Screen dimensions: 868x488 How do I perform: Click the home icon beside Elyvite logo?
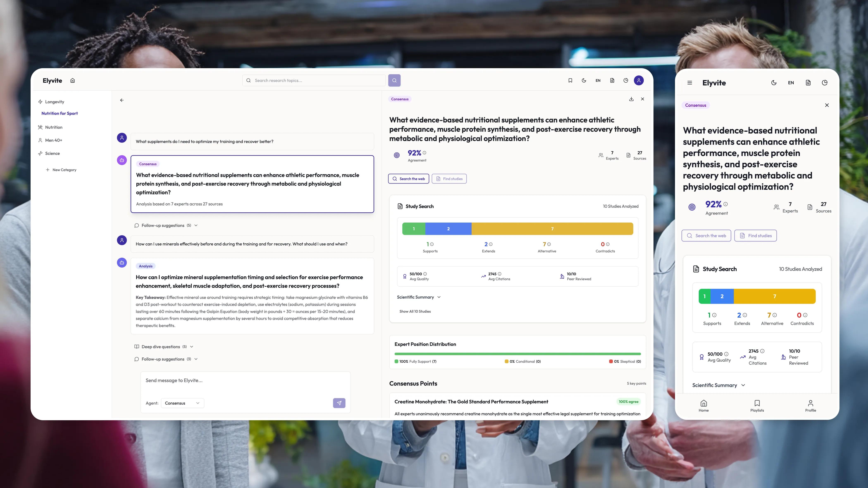73,81
